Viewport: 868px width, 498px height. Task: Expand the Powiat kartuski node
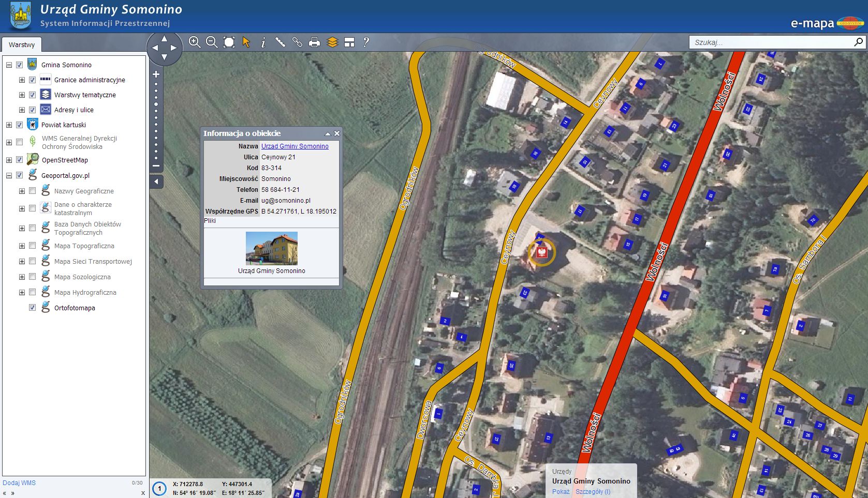tap(9, 125)
